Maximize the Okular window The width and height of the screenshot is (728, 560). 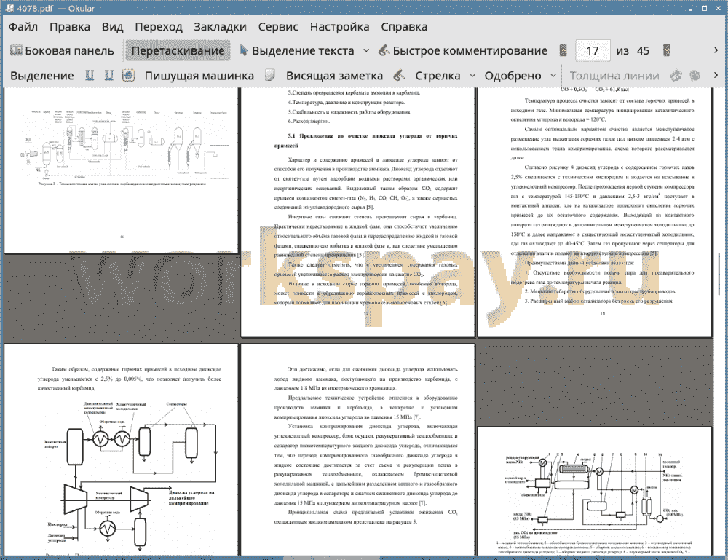coord(704,8)
